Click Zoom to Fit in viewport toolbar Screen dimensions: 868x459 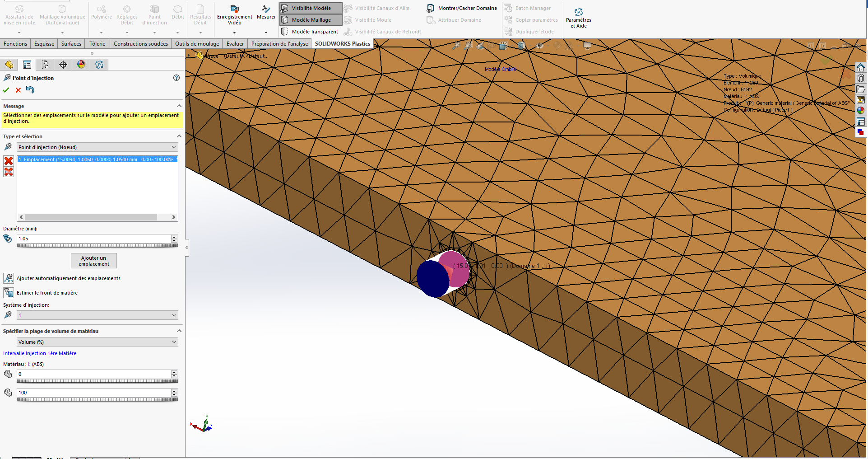click(456, 46)
